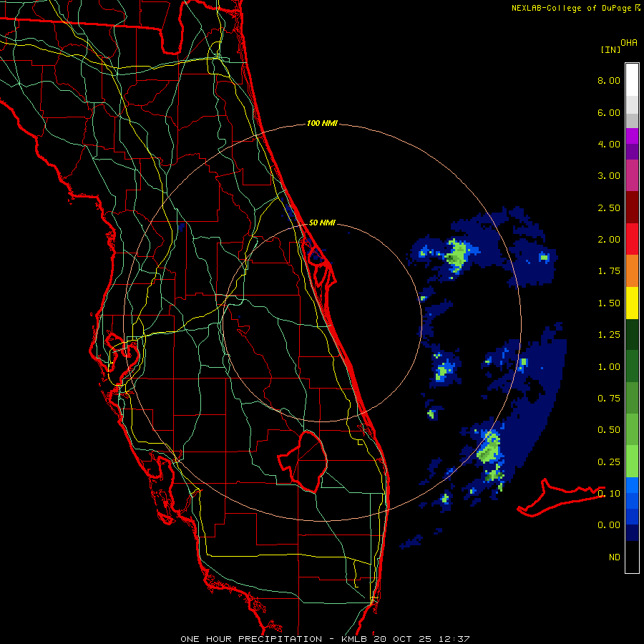This screenshot has width=644, height=644.
Task: Click the 6.00 legend value
Action: pos(609,112)
